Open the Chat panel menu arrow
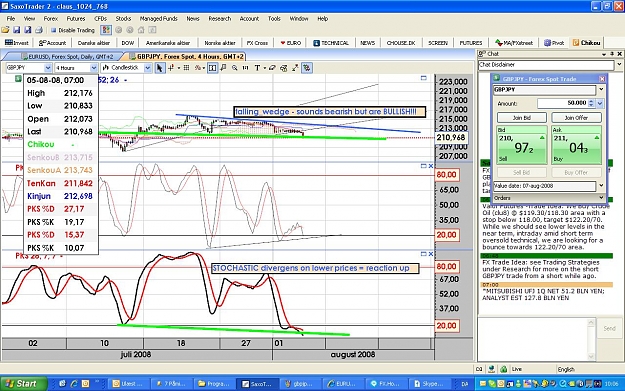Screen dimensions: 625x391 (604, 54)
